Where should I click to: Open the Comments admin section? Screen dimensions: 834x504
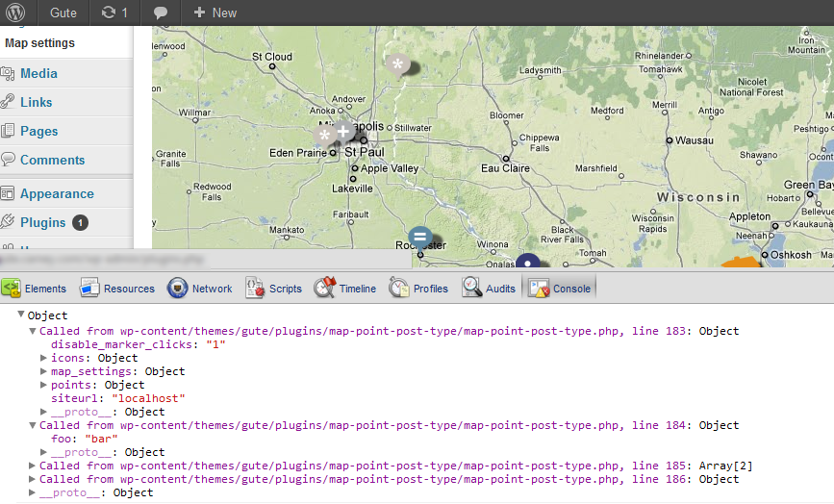[x=53, y=160]
